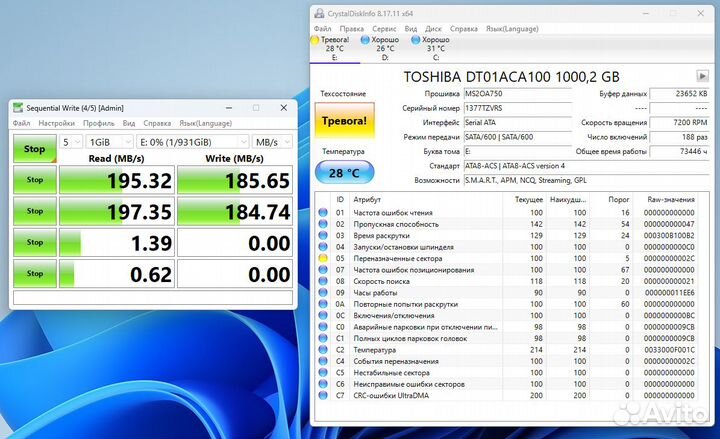Click the yellow Тревога! health status button
The image size is (720, 439).
pos(344,121)
